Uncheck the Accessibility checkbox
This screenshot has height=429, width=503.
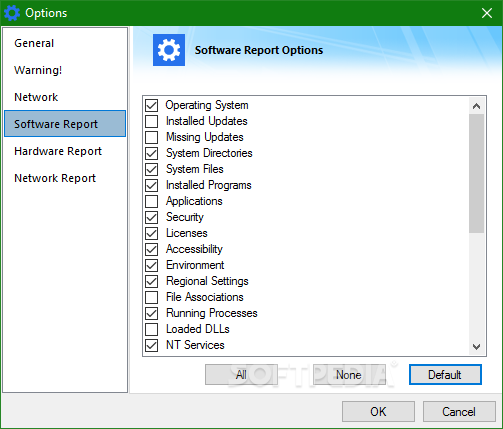[x=152, y=249]
